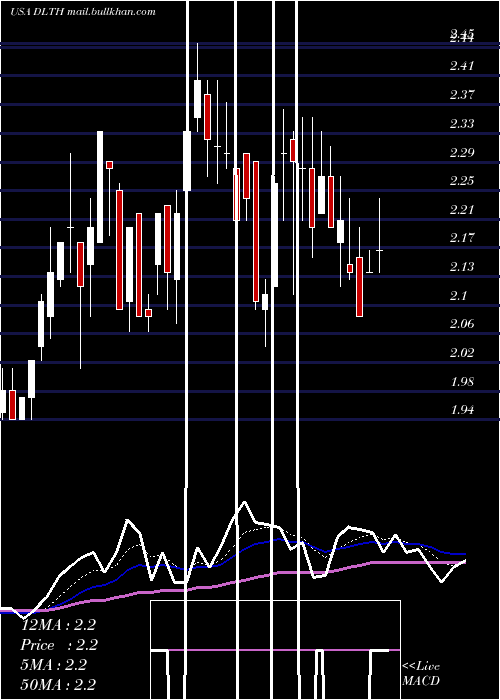Click the '12MA : 2.2' legend entry
500x700 pixels.
pyautogui.click(x=58, y=625)
